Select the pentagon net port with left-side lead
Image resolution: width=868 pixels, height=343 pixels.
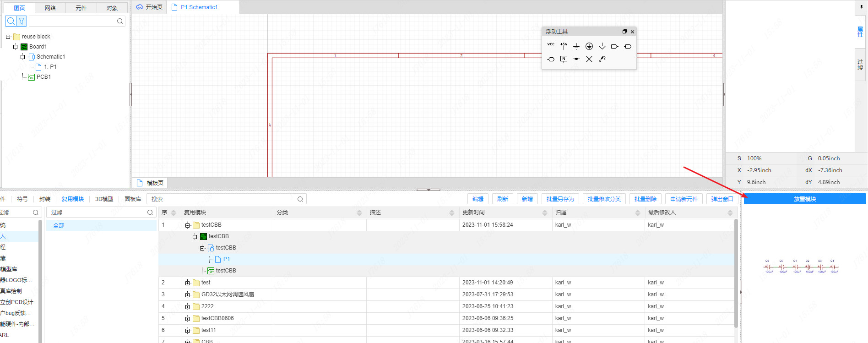[x=628, y=46]
